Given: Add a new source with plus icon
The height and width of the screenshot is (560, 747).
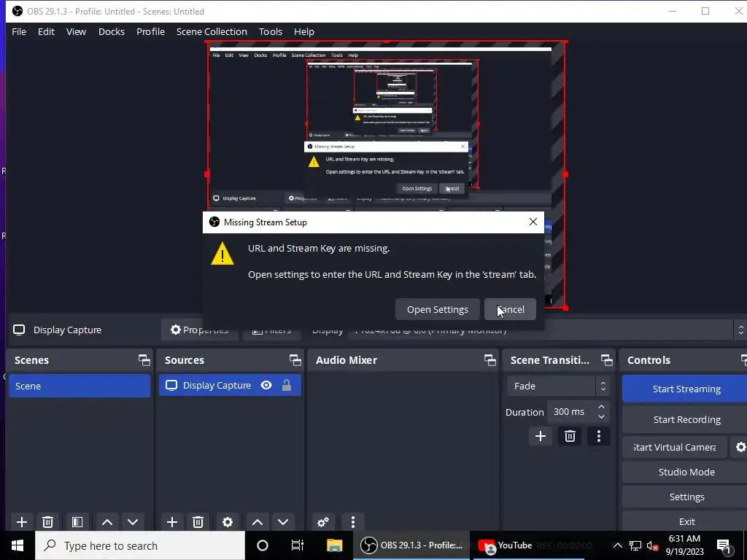Looking at the screenshot, I should [x=172, y=522].
